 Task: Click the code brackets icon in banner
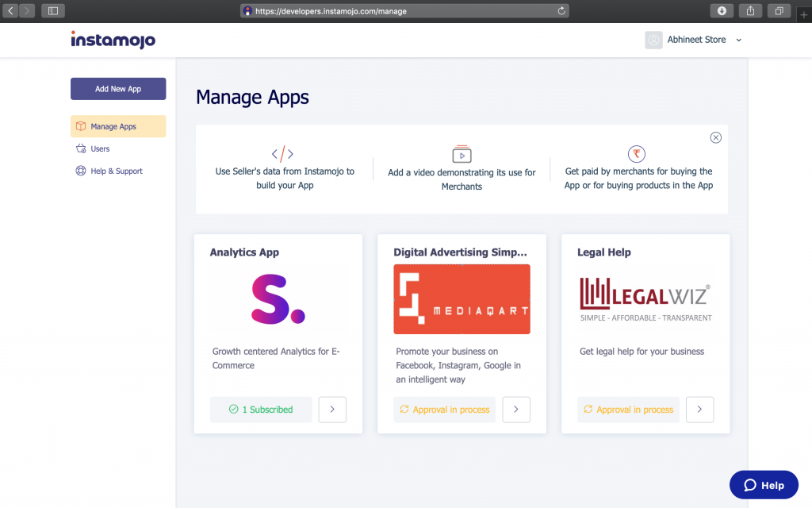(x=282, y=154)
